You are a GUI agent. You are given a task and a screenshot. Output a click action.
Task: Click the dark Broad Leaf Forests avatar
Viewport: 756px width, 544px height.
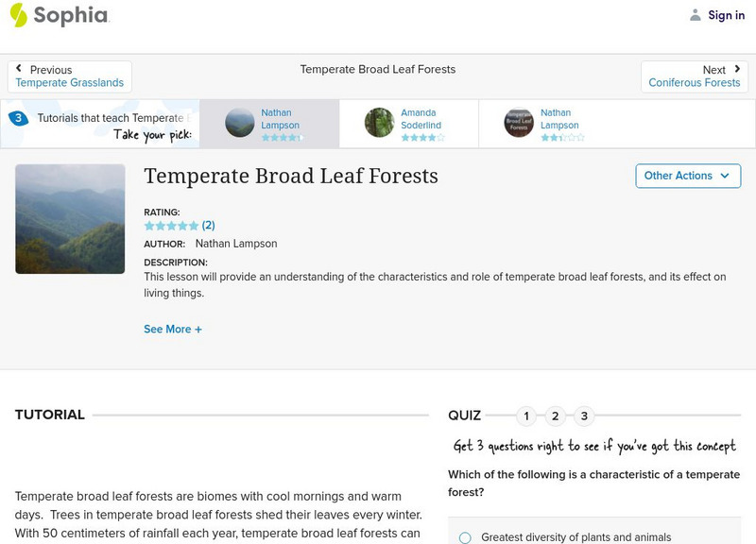[519, 123]
